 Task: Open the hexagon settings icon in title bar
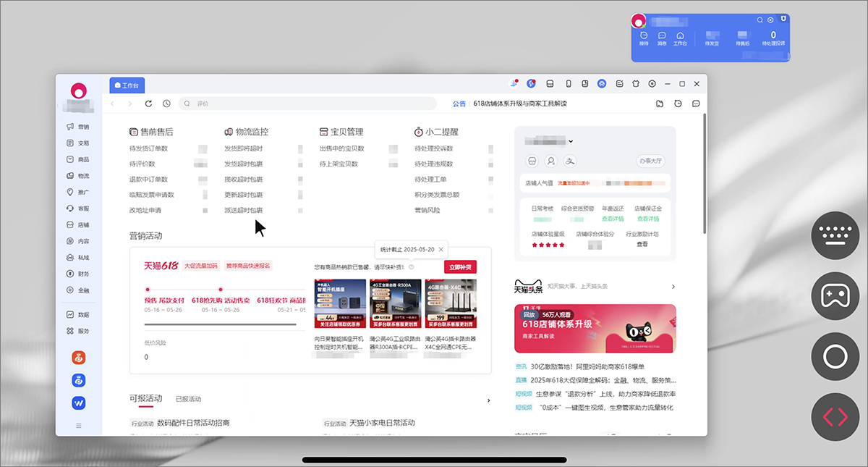click(x=652, y=83)
